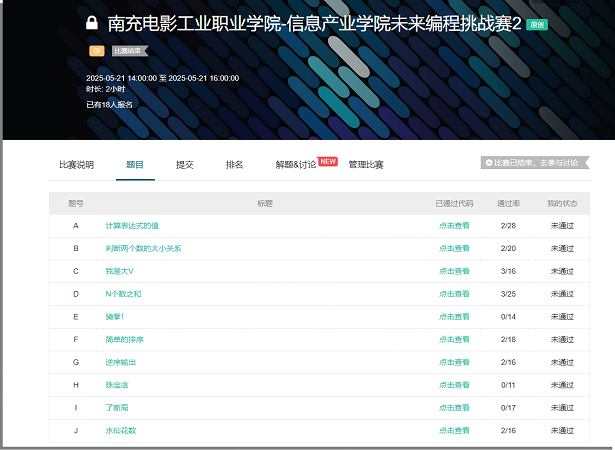Click 点击查看 for problem B

click(454, 248)
